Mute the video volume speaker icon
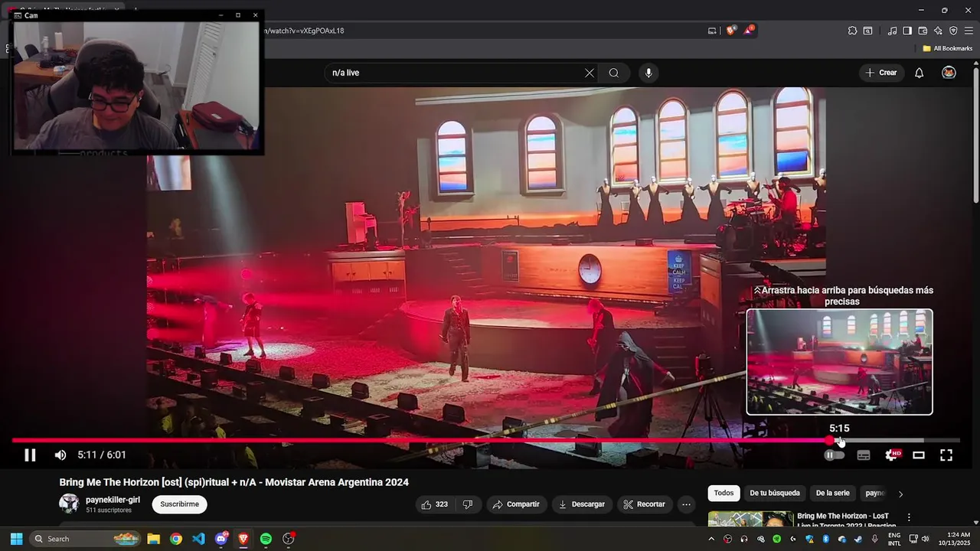The image size is (980, 551). (x=60, y=455)
